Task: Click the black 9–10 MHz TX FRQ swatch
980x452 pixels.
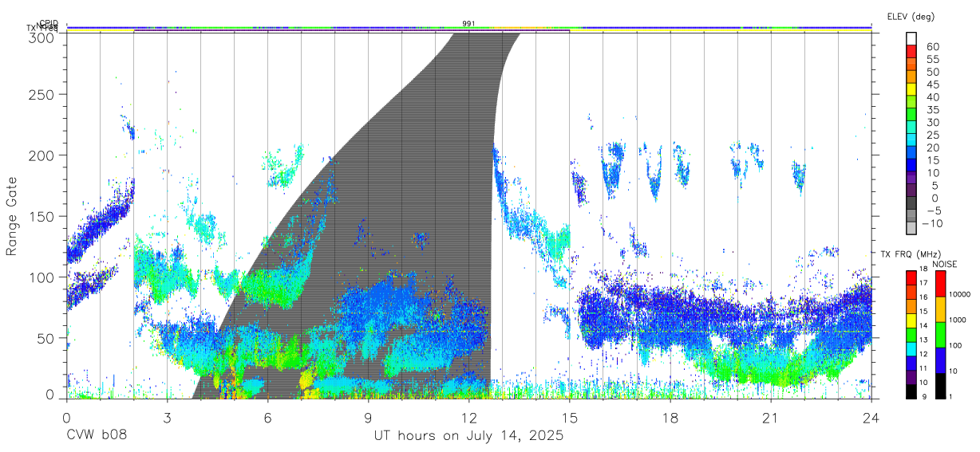Action: [911, 390]
